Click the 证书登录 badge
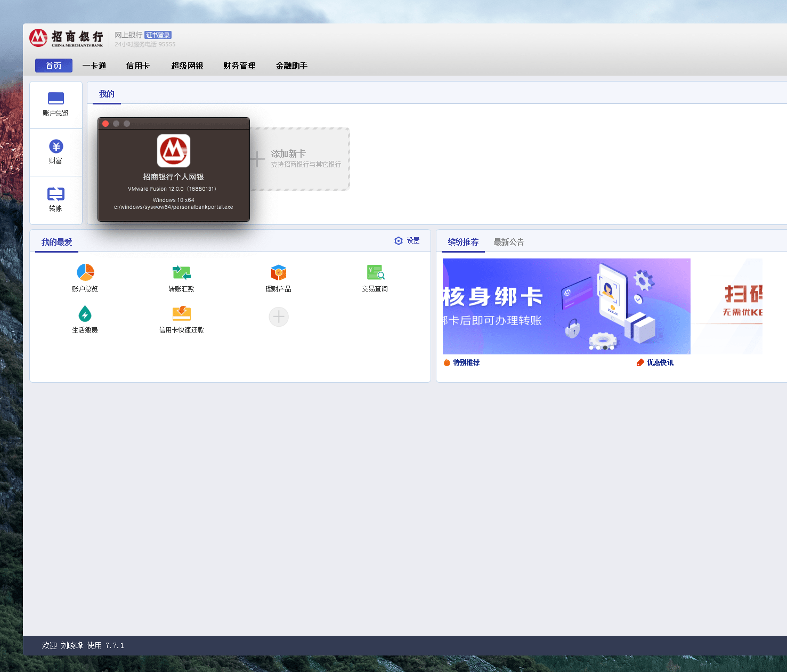The height and width of the screenshot is (672, 787). point(158,35)
